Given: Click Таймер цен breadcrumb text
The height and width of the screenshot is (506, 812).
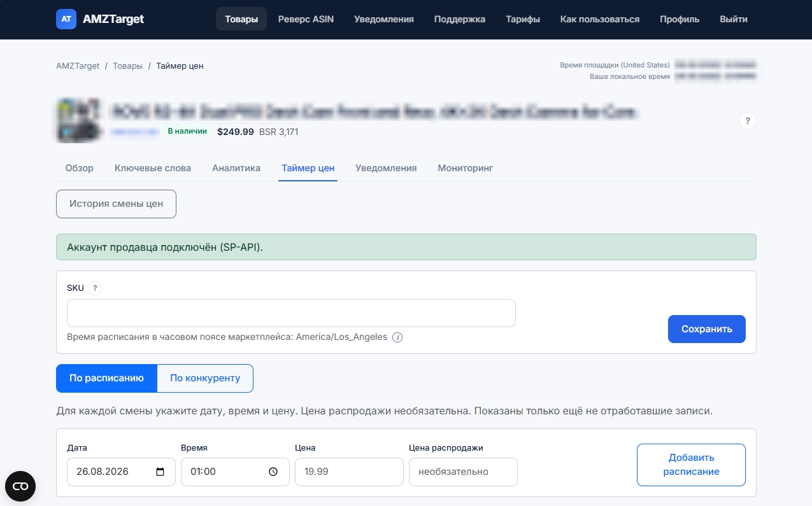Looking at the screenshot, I should (x=180, y=66).
